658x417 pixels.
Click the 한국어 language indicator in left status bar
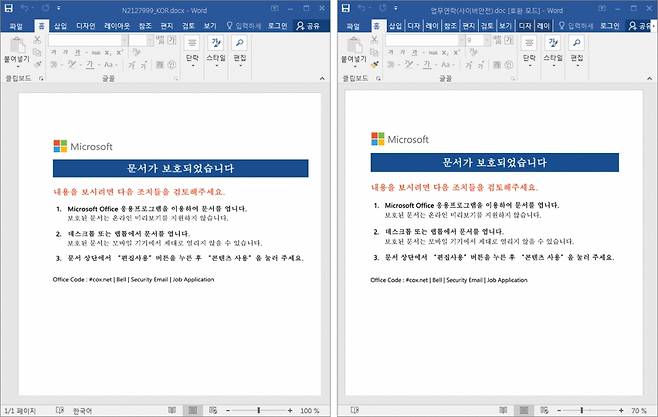point(82,411)
